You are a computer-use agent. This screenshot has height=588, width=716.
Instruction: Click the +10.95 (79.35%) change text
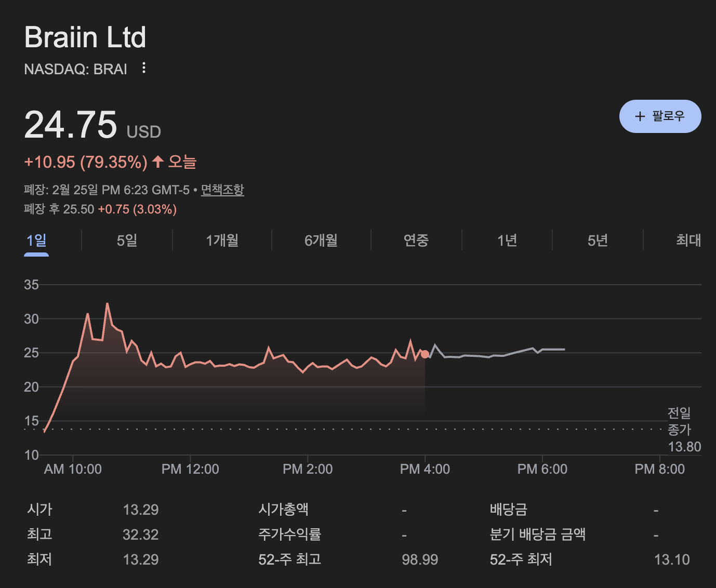pos(86,162)
